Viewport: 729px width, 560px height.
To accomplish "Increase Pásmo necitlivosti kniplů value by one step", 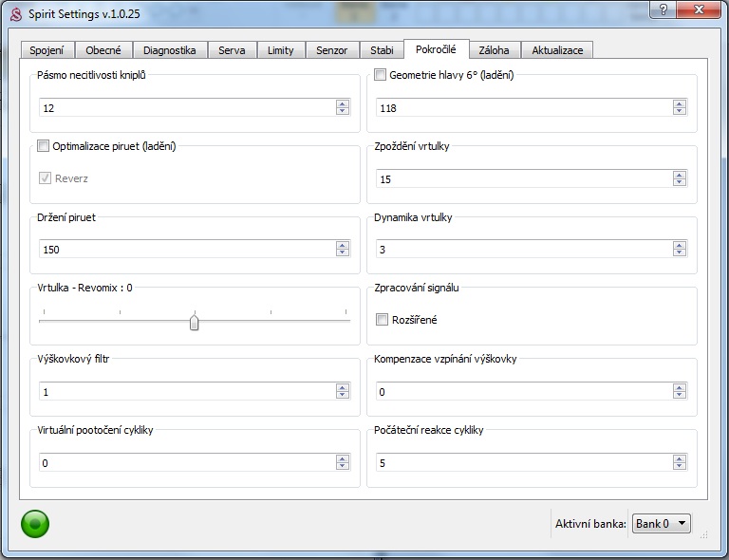I will tap(343, 104).
